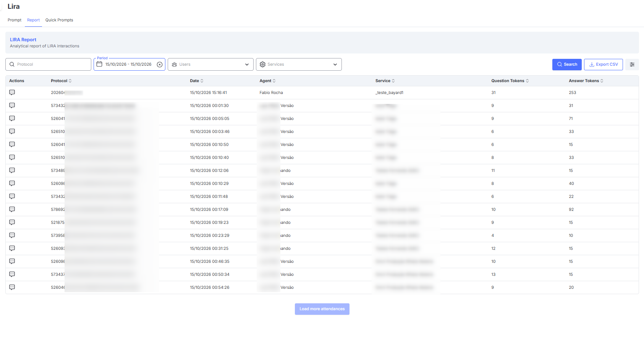Open the chat icon on the 00:11:48 row
Image resolution: width=644 pixels, height=340 pixels.
tap(12, 196)
